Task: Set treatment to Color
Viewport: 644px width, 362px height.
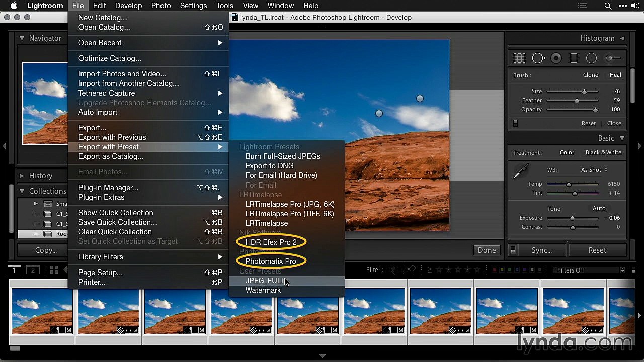Action: tap(567, 152)
